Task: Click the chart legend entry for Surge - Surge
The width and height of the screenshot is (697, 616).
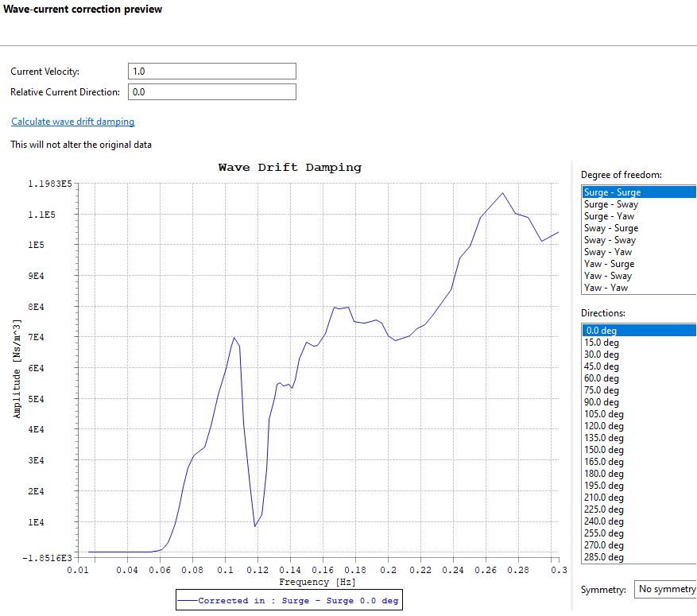Action: (x=289, y=601)
